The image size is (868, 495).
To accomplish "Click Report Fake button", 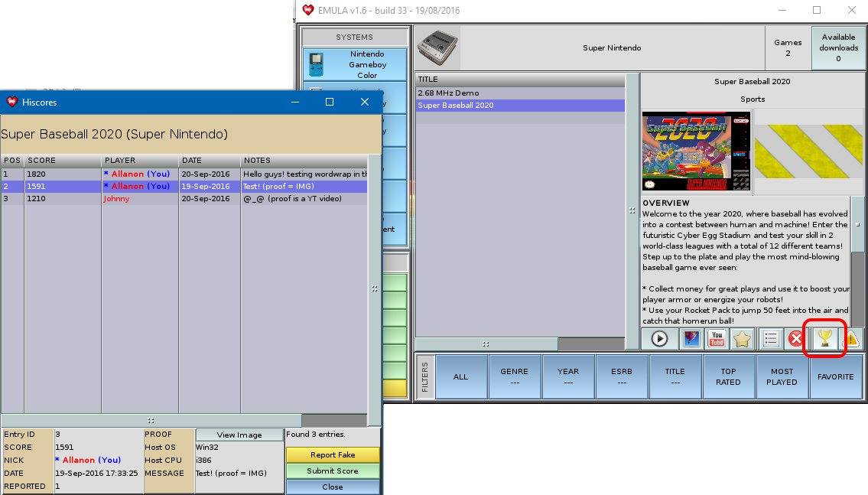I will [333, 454].
